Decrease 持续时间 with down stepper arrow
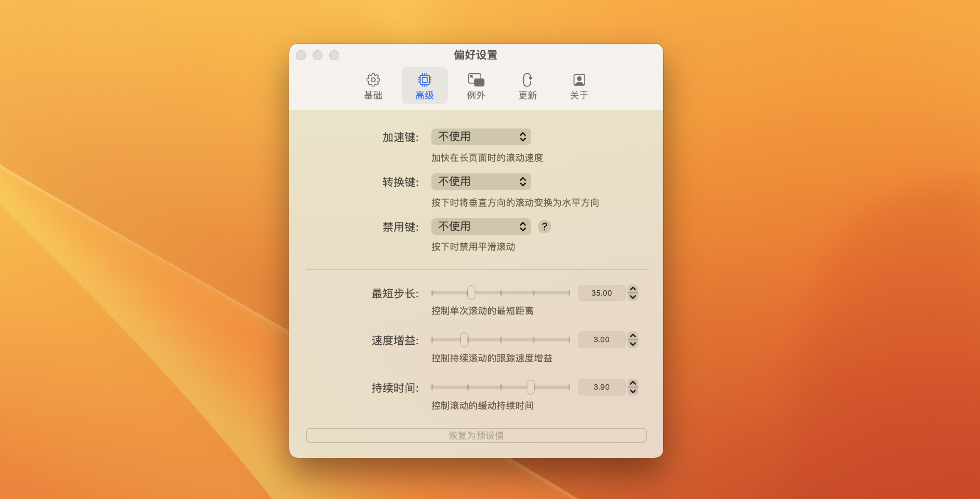 coord(633,391)
